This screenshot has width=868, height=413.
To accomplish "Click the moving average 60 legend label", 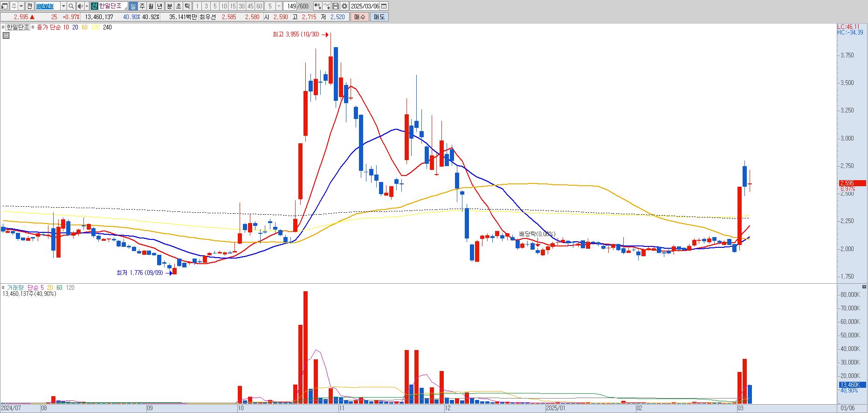I will (x=84, y=27).
